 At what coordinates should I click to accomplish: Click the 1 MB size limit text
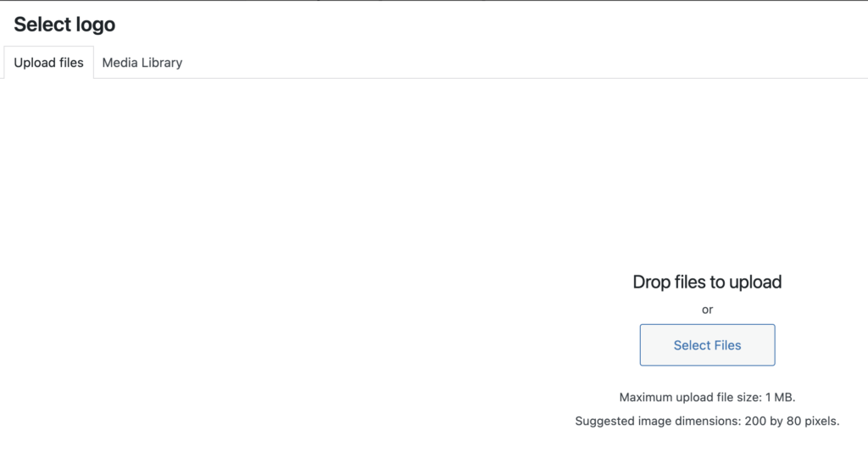[x=780, y=397]
